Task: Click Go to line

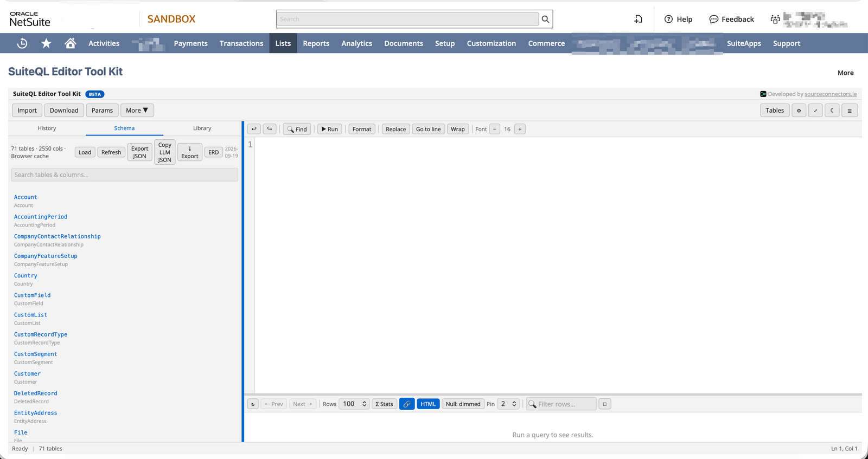Action: [429, 129]
